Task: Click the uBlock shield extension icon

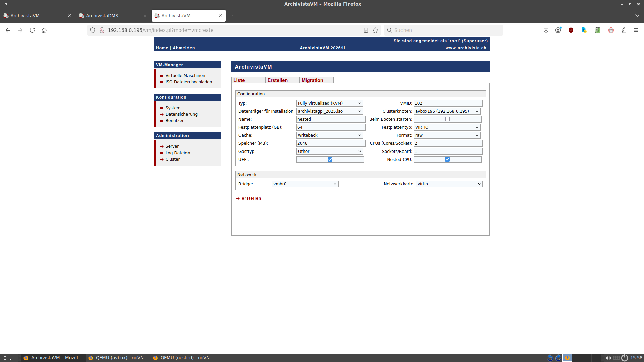Action: (x=571, y=30)
